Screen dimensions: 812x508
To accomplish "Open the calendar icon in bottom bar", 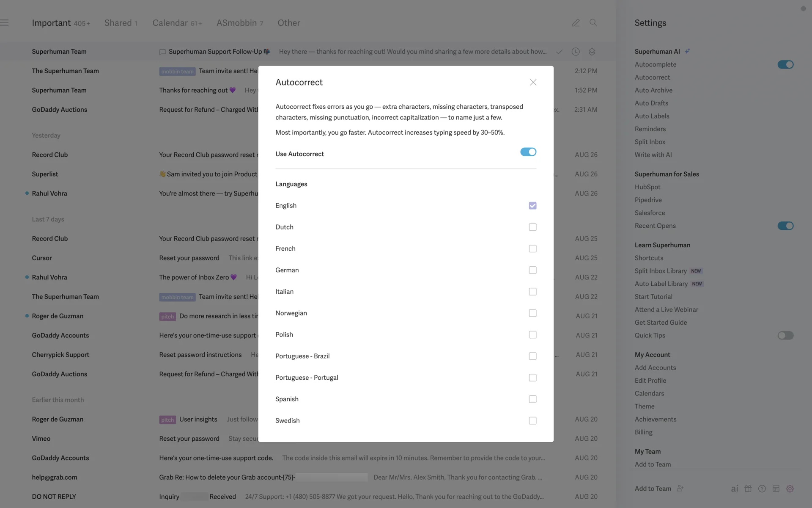I will [776, 489].
